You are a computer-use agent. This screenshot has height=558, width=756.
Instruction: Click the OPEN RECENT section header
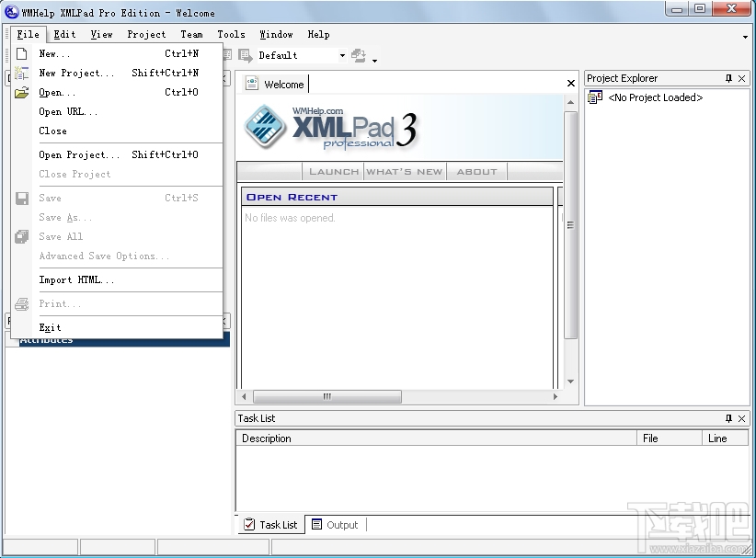(396, 197)
